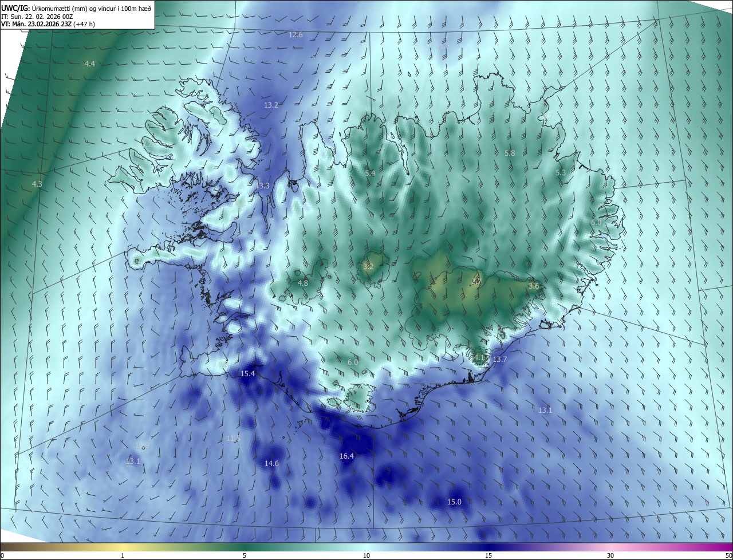Click the 15 tick on the color scale
This screenshot has height=560, width=733.
tap(488, 555)
